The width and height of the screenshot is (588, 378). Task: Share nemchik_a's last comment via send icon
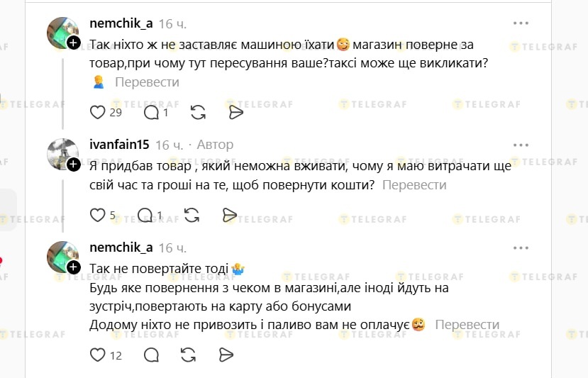[x=226, y=355]
